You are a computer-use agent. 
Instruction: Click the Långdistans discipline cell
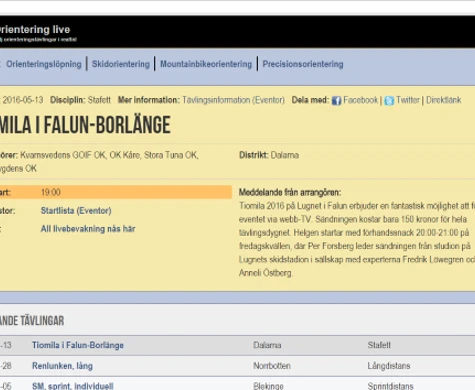(389, 366)
